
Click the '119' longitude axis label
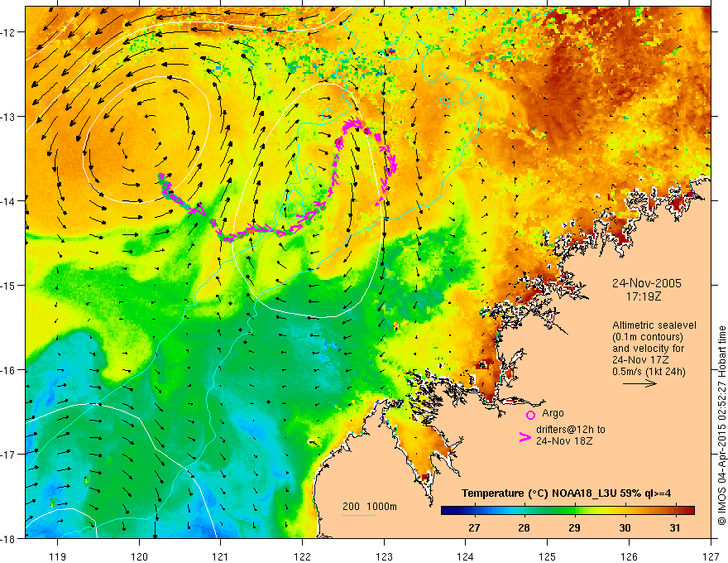click(58, 556)
